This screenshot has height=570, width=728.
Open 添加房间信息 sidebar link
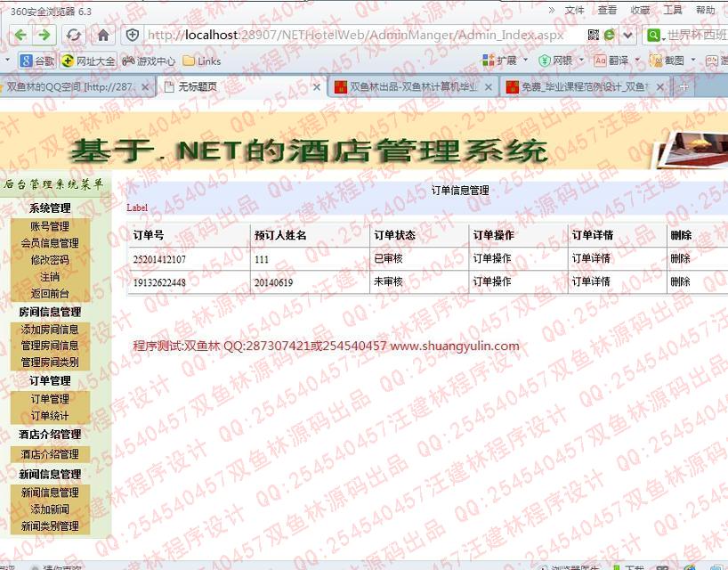click(50, 330)
